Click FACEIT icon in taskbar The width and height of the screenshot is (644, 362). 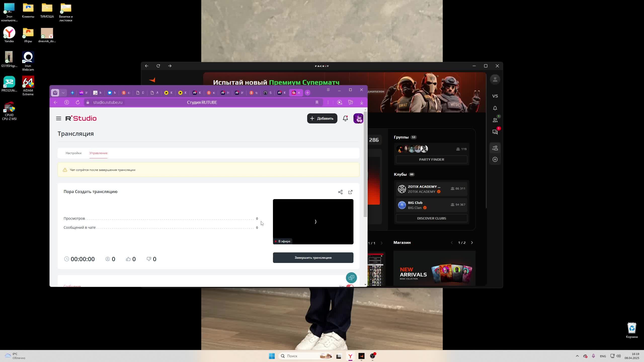[361, 356]
